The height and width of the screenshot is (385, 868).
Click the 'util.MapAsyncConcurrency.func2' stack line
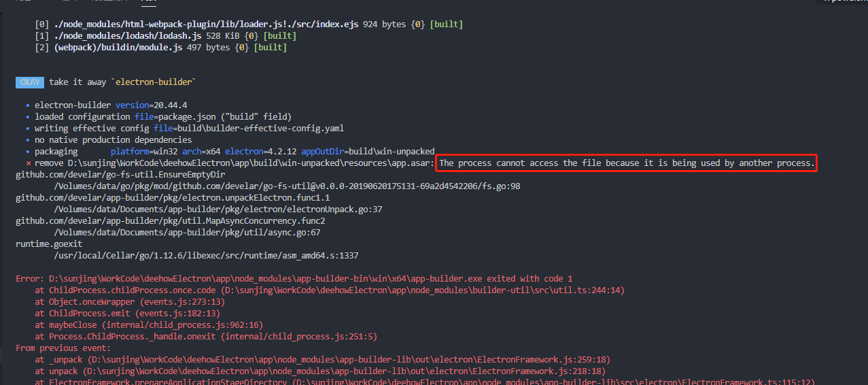(x=171, y=221)
